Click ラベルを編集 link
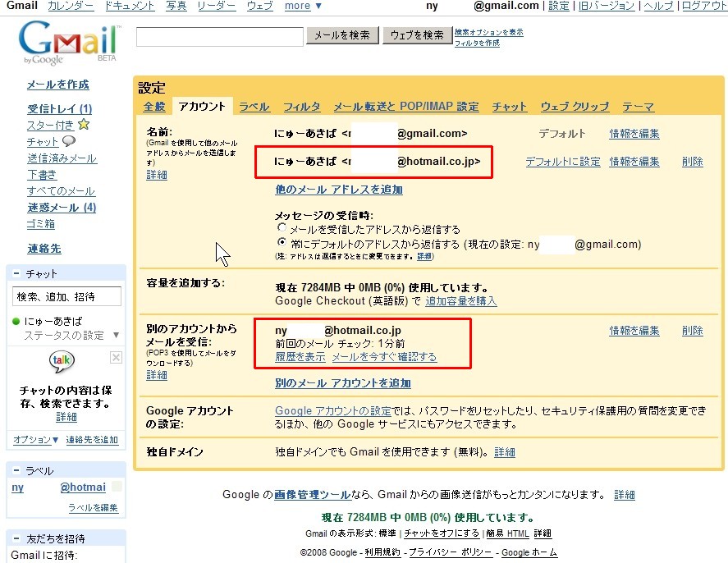This screenshot has height=563, width=728. (93, 507)
